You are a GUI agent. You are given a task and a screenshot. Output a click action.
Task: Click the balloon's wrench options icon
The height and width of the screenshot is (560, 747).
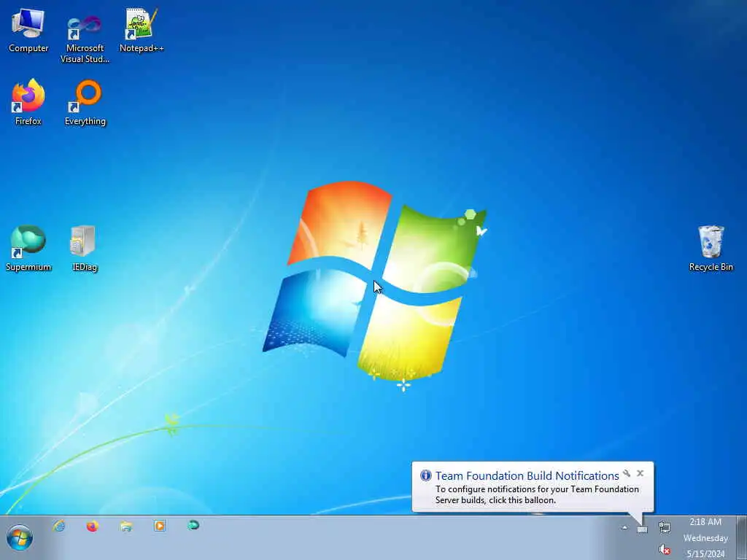(627, 473)
